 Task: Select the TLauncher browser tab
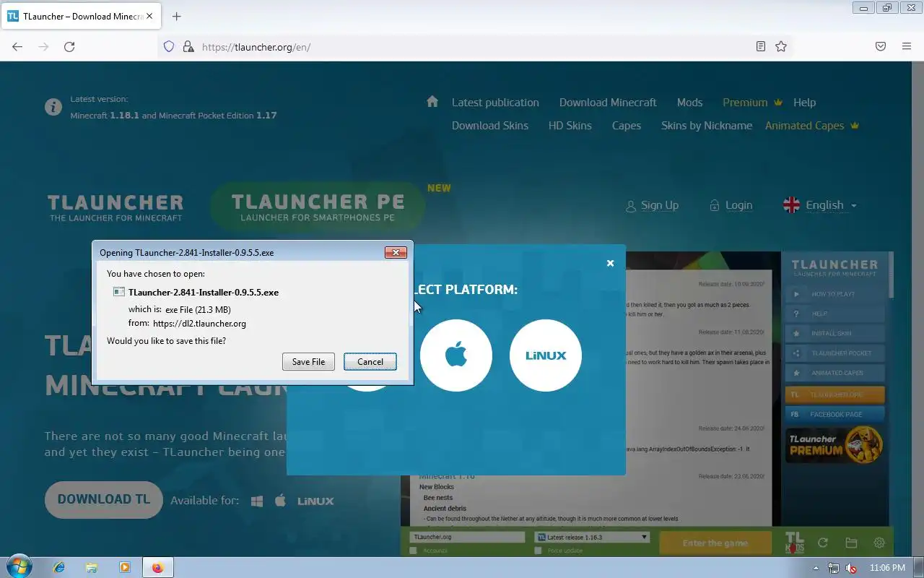(x=81, y=17)
